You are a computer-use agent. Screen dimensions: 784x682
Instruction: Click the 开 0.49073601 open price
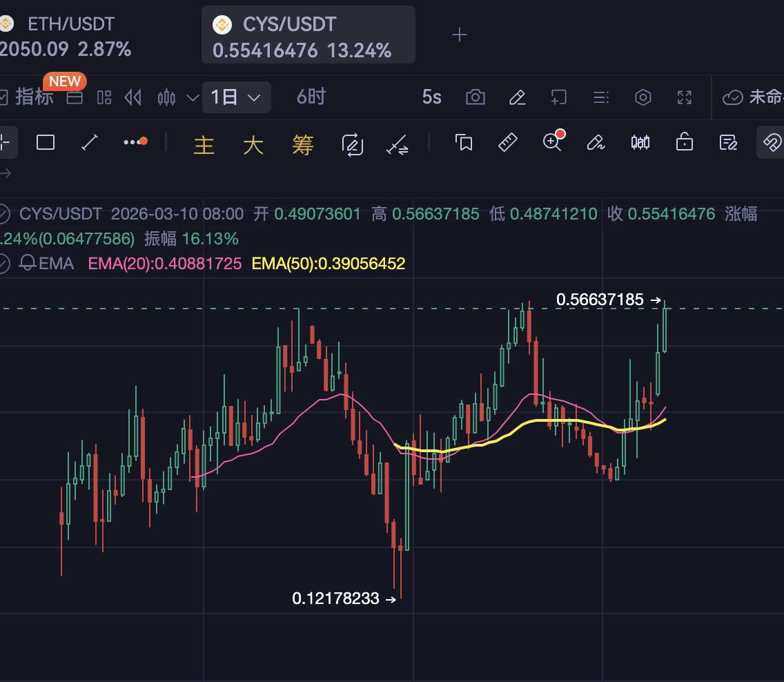point(307,214)
